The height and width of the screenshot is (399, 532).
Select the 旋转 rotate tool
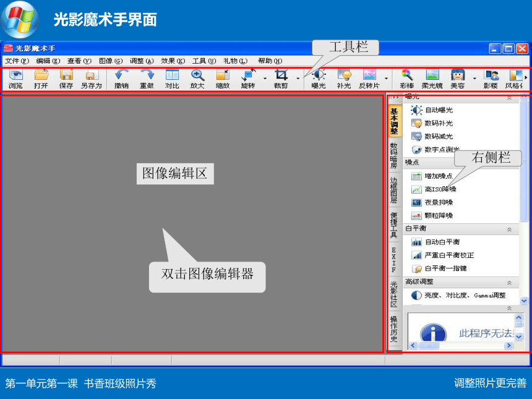click(248, 79)
